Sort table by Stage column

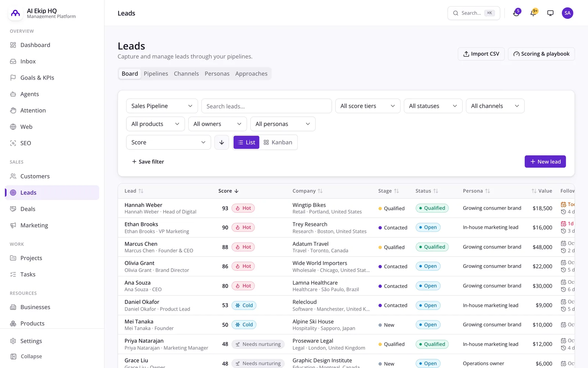point(388,191)
